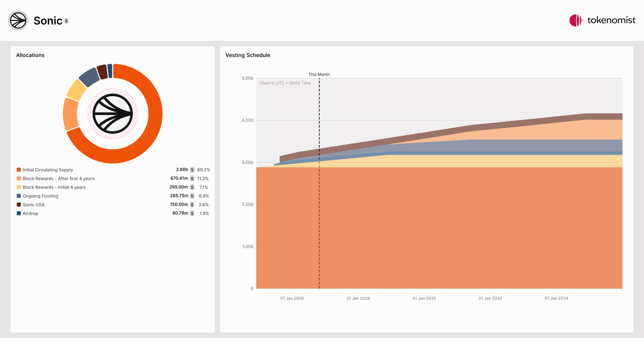Select Block Rewards - After first 4 years swatch
The height and width of the screenshot is (338, 644).
coord(19,178)
